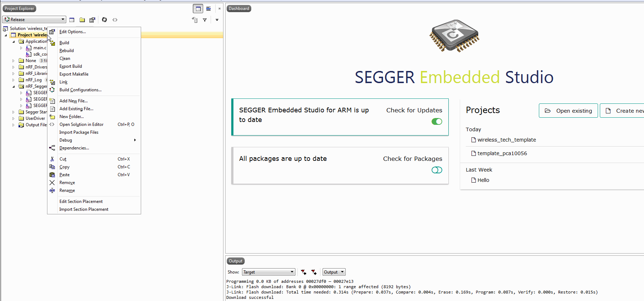The width and height of the screenshot is (644, 301).
Task: Click the Edit Options icon in context menu
Action: click(x=52, y=32)
